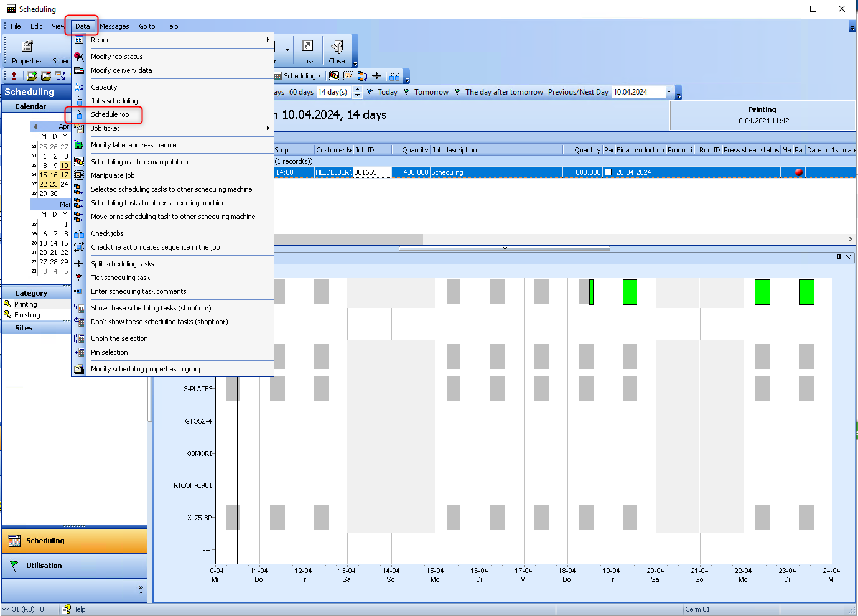The height and width of the screenshot is (616, 858).
Task: Open the Scheduling dropdown in toolbar
Action: click(x=299, y=76)
